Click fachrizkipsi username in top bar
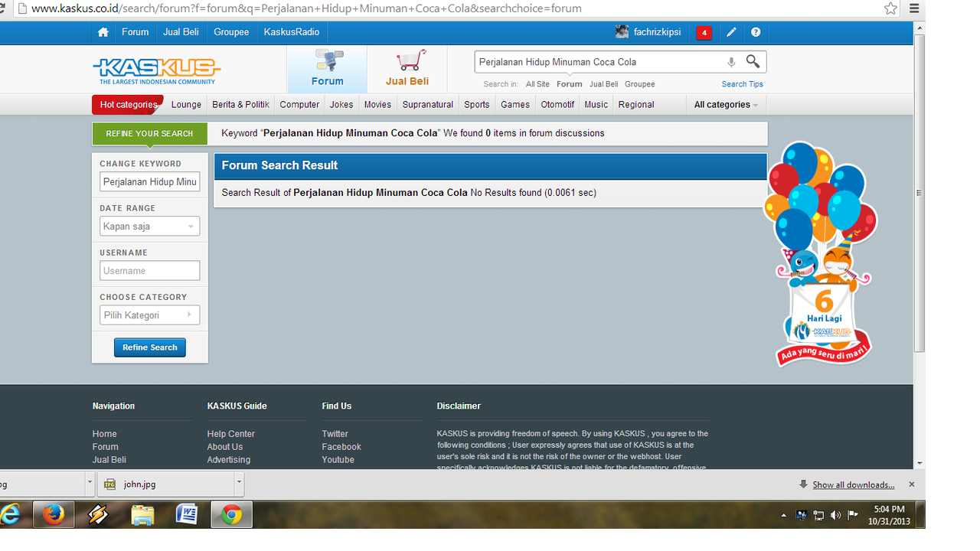980x551 pixels. pyautogui.click(x=657, y=32)
